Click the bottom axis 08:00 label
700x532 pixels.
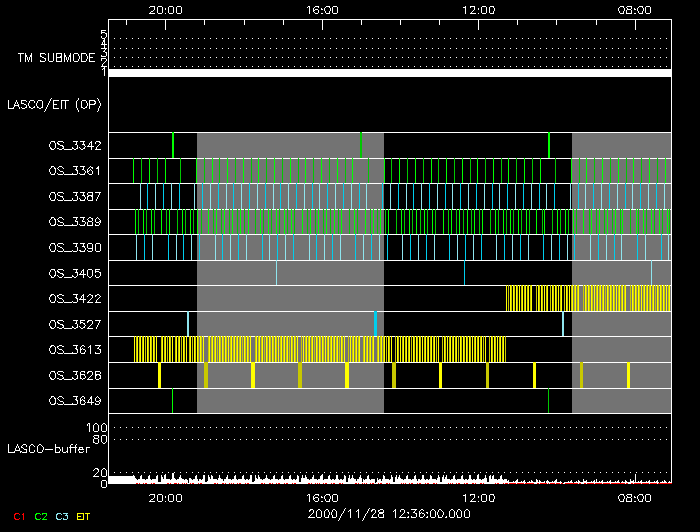[x=635, y=498]
